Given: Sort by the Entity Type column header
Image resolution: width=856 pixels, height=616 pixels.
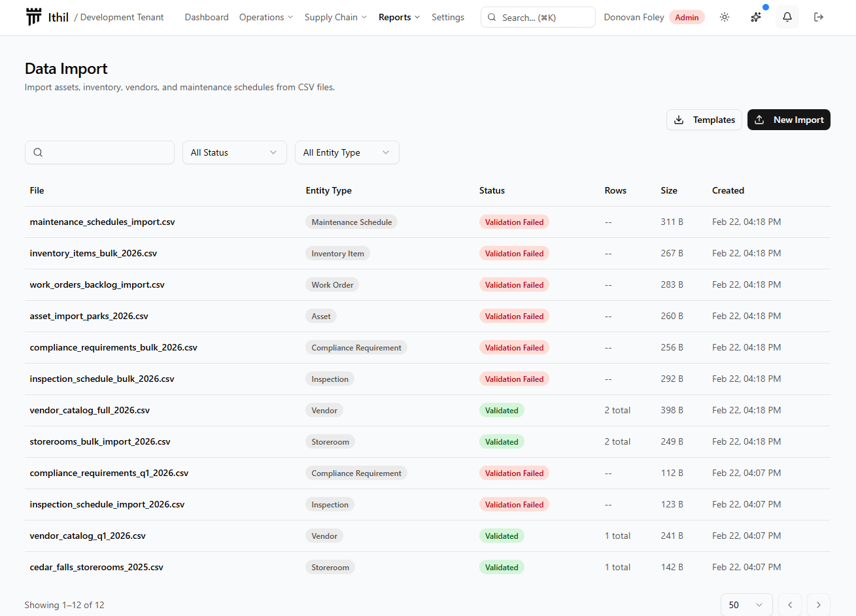Looking at the screenshot, I should coord(329,190).
